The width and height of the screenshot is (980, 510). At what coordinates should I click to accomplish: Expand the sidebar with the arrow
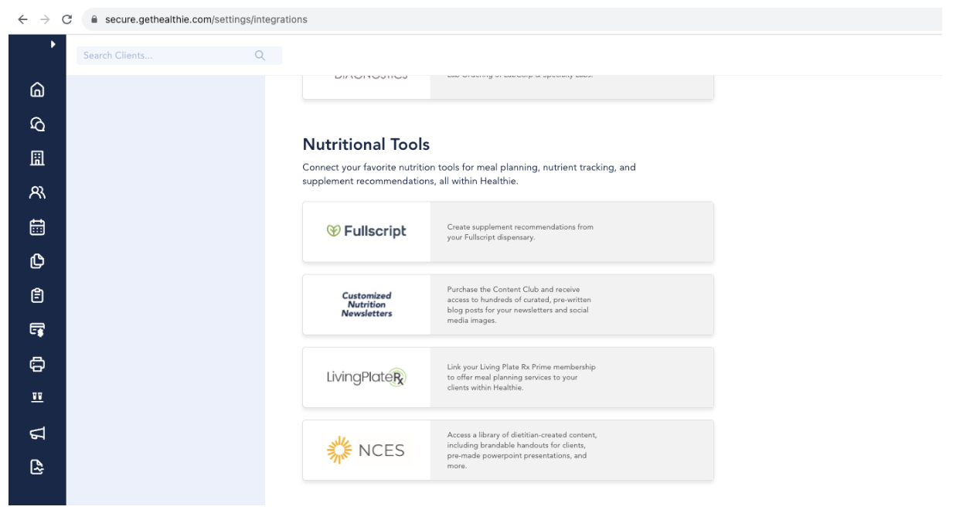[x=53, y=45]
